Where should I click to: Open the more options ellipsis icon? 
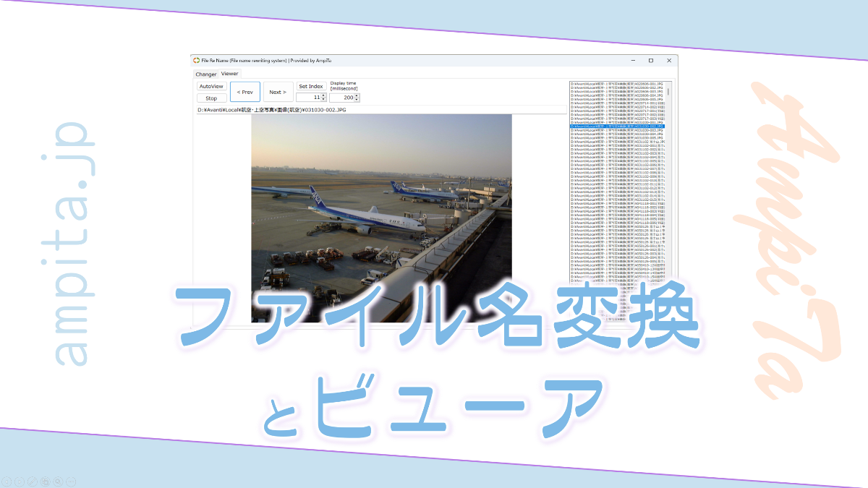point(71,481)
